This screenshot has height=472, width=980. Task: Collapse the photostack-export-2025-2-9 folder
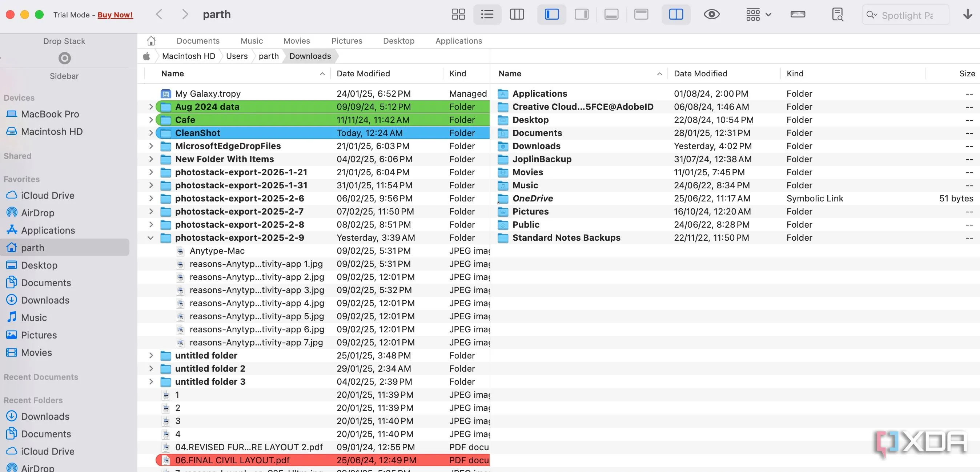click(150, 238)
